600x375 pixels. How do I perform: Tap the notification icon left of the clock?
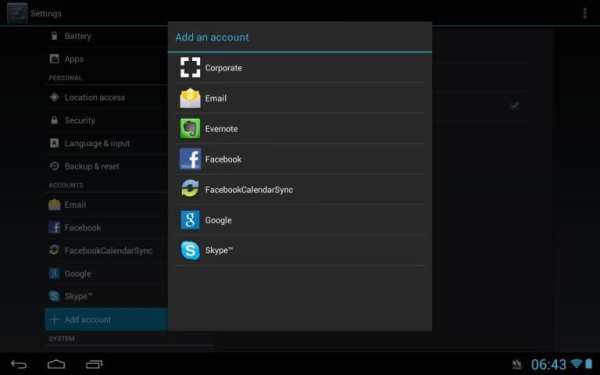point(517,364)
